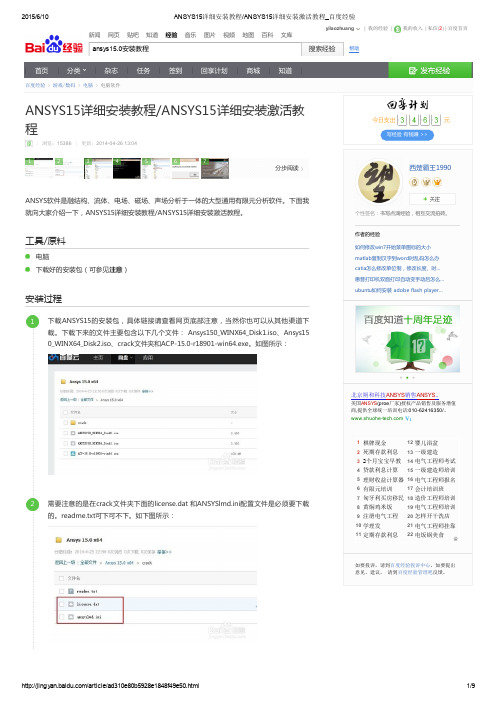Click the 分步阅读 step reading link
The image size is (497, 703).
[289, 168]
